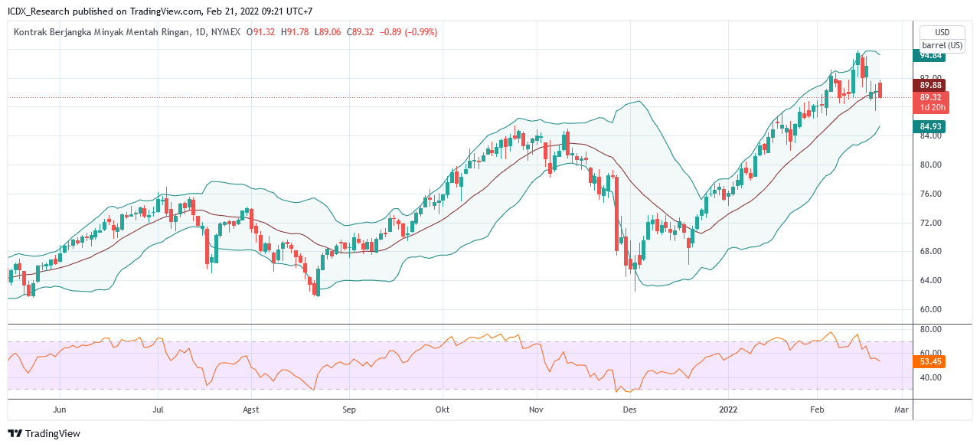The width and height of the screenshot is (980, 447).
Task: Click the open value O91.32
Action: (260, 32)
